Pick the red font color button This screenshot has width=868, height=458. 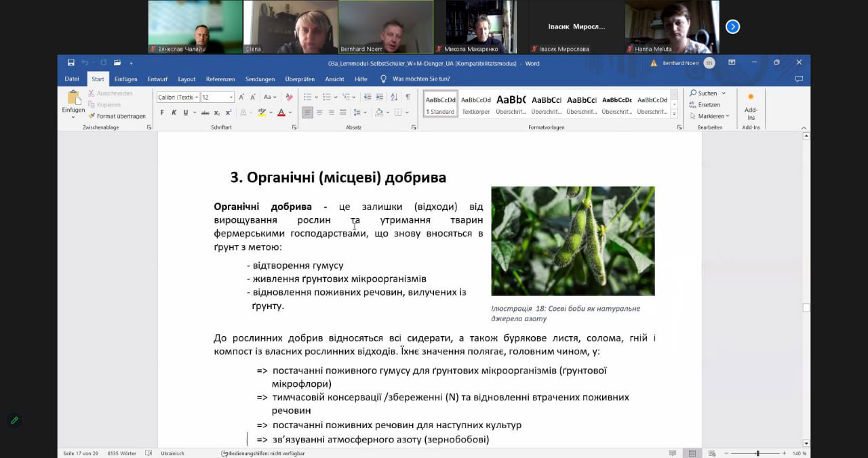[281, 112]
